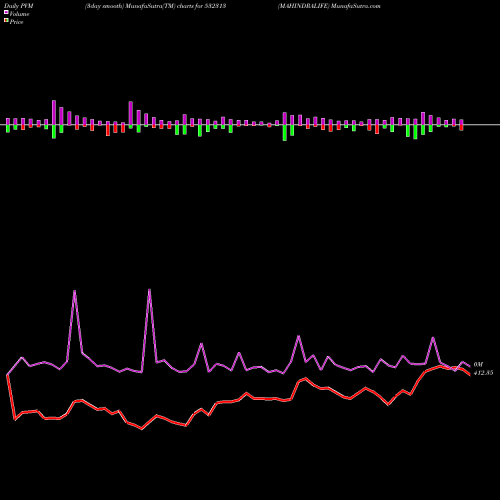This screenshot has width=500, height=500.
Task: Click the Price legend color swatch
Action: [x=6, y=21]
